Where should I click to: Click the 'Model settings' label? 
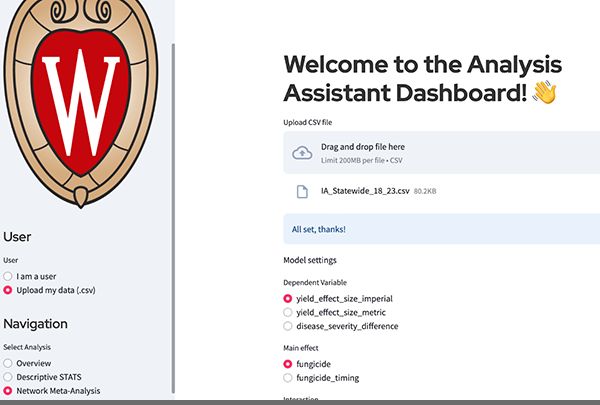[310, 260]
